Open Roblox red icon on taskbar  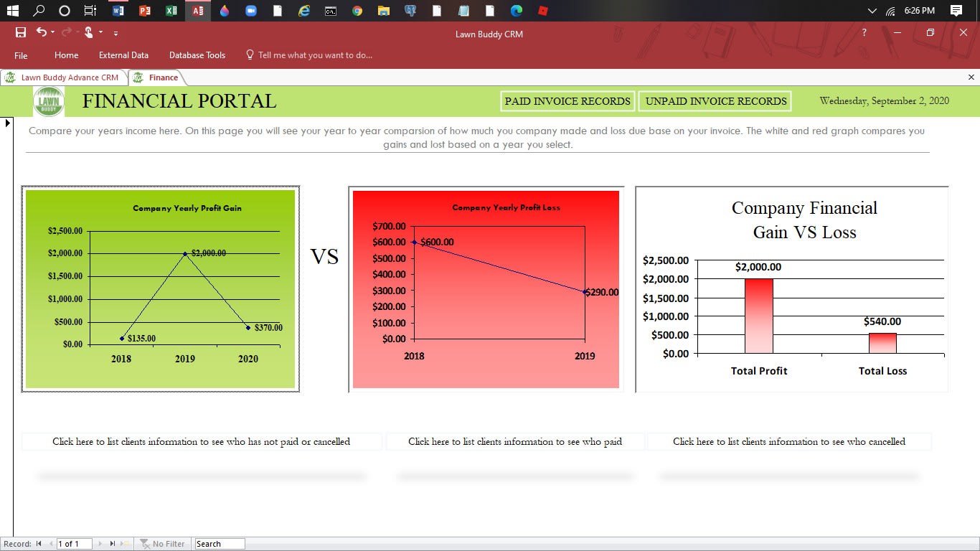pyautogui.click(x=543, y=11)
